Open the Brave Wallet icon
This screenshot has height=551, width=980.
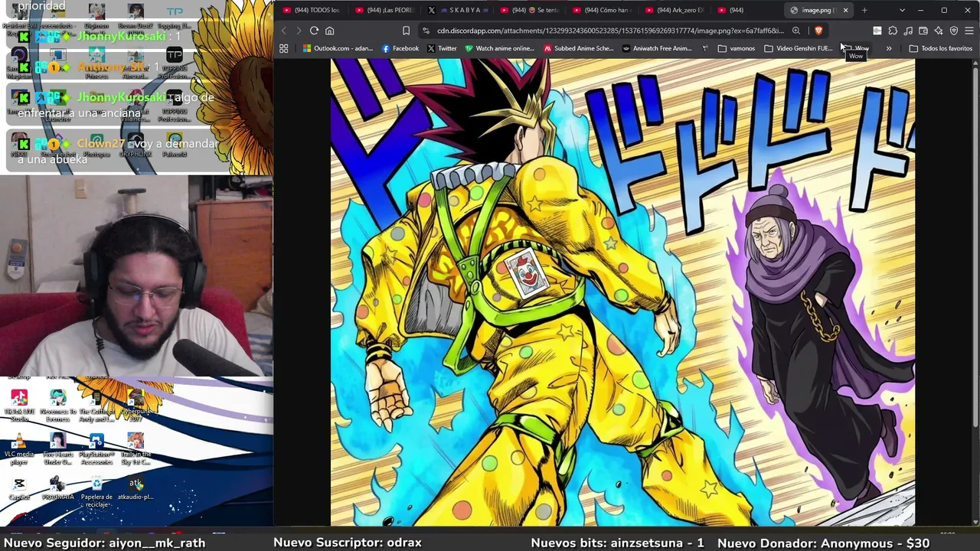[923, 31]
